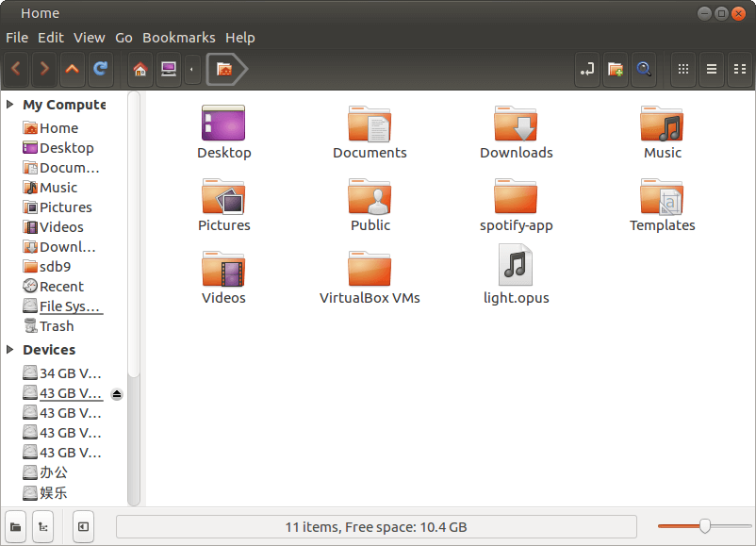
Task: Open File System from the sidebar
Action: tap(69, 306)
